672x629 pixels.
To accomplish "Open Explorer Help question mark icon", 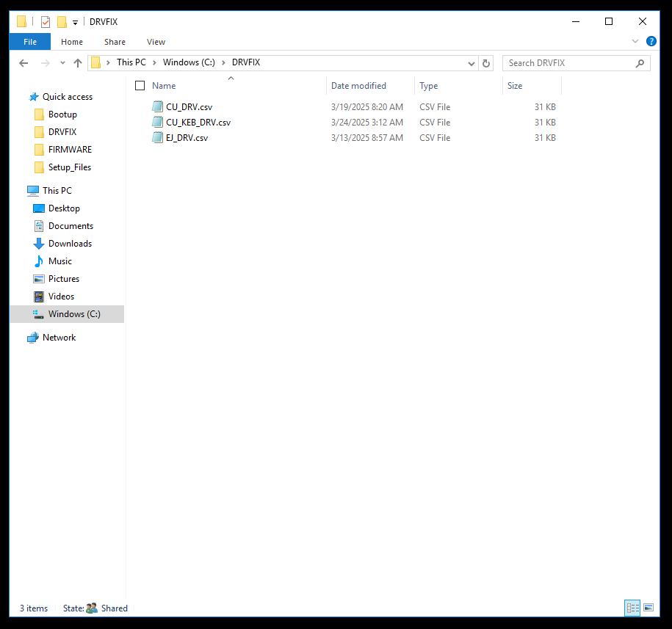I will tap(651, 42).
